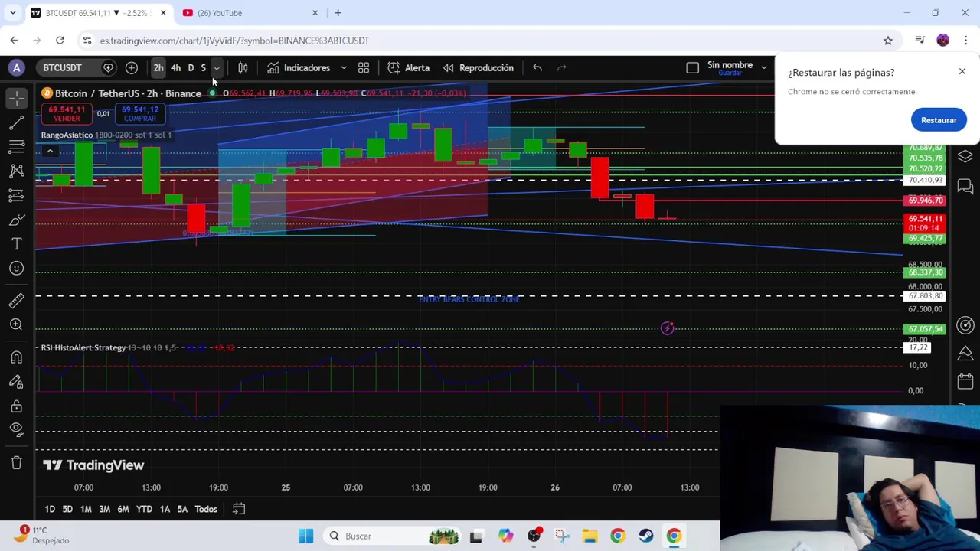Screen dimensions: 980x551
Task: Set date range to 6M
Action: pyautogui.click(x=123, y=509)
